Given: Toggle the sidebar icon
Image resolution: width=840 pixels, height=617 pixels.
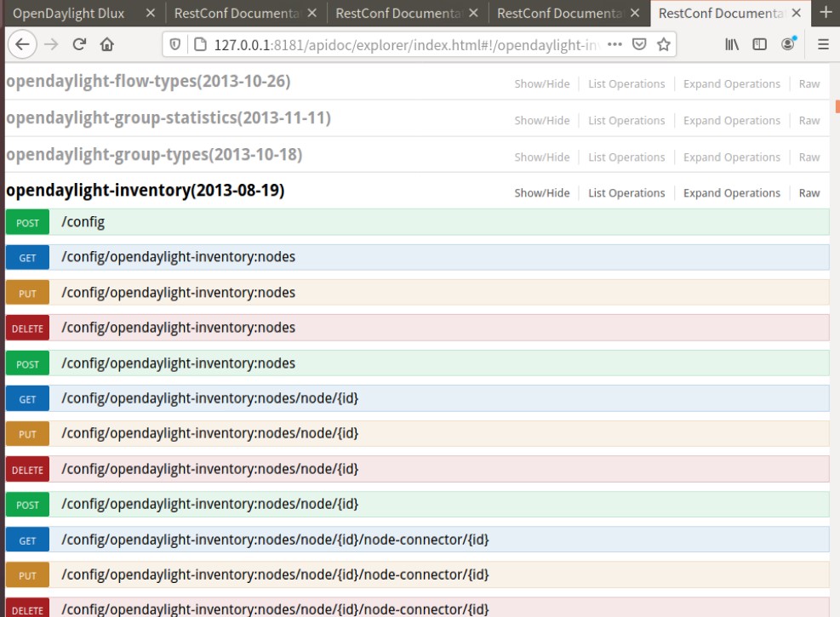Looking at the screenshot, I should point(760,44).
